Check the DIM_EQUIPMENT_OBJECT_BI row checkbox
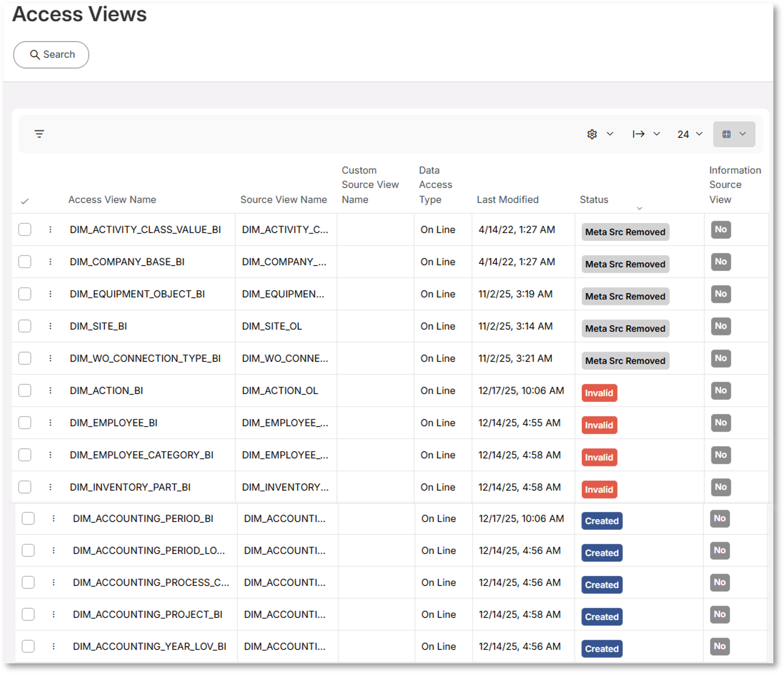Screen dimensions: 784x674 25,294
